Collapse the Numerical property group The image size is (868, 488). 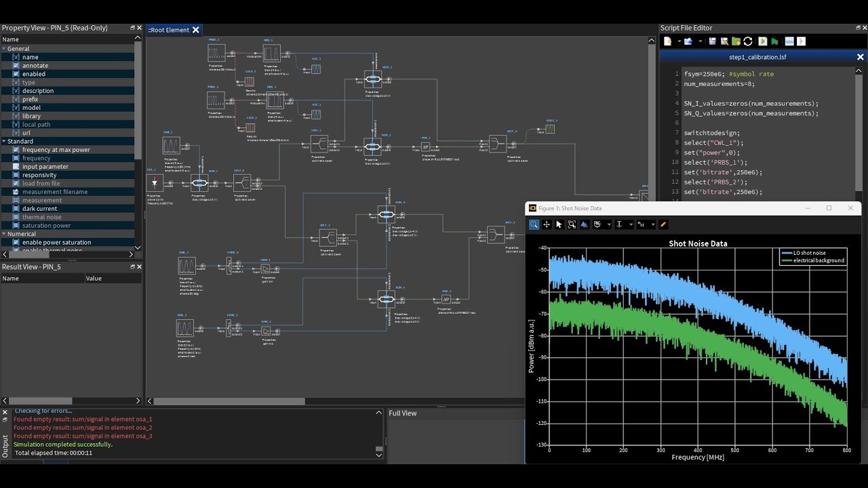coord(3,234)
